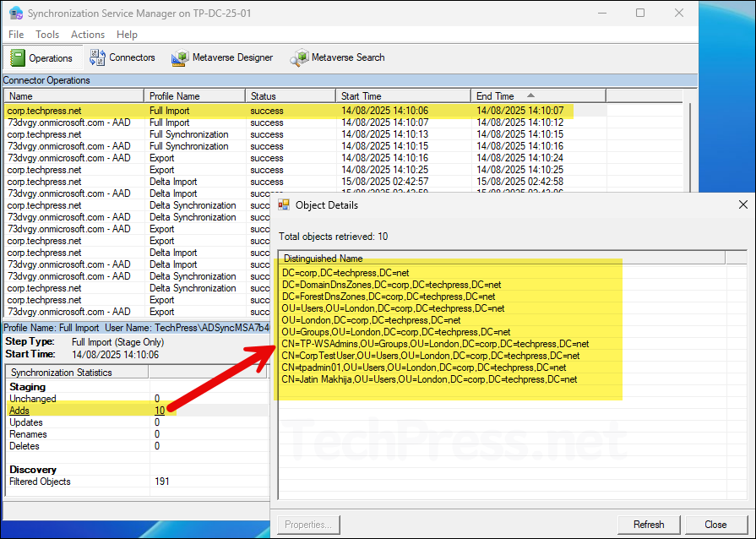Click the Close button in Object Details

point(715,525)
